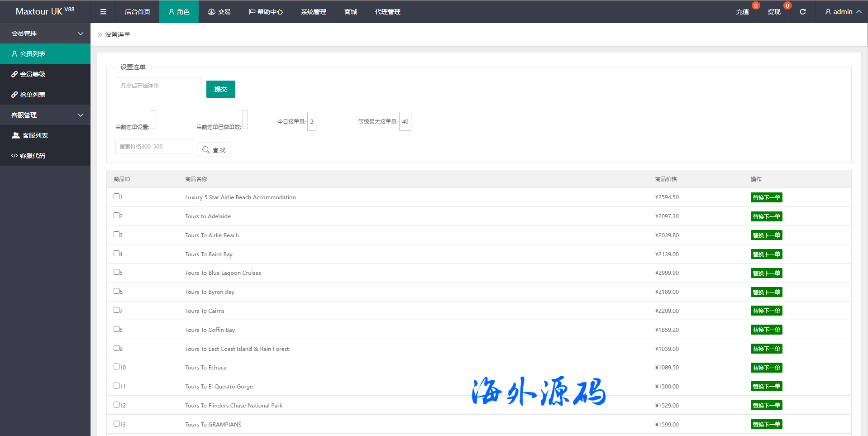Open 客服列表 in the sidebar
868x436 pixels.
pyautogui.click(x=35, y=135)
